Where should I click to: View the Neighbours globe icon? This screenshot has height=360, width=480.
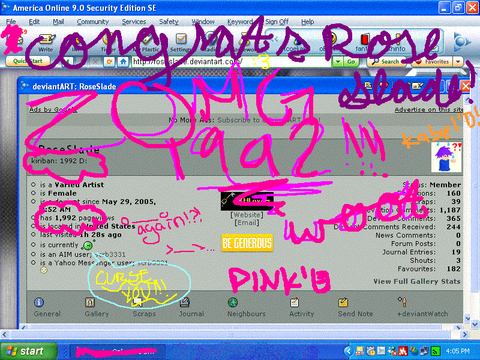click(233, 302)
